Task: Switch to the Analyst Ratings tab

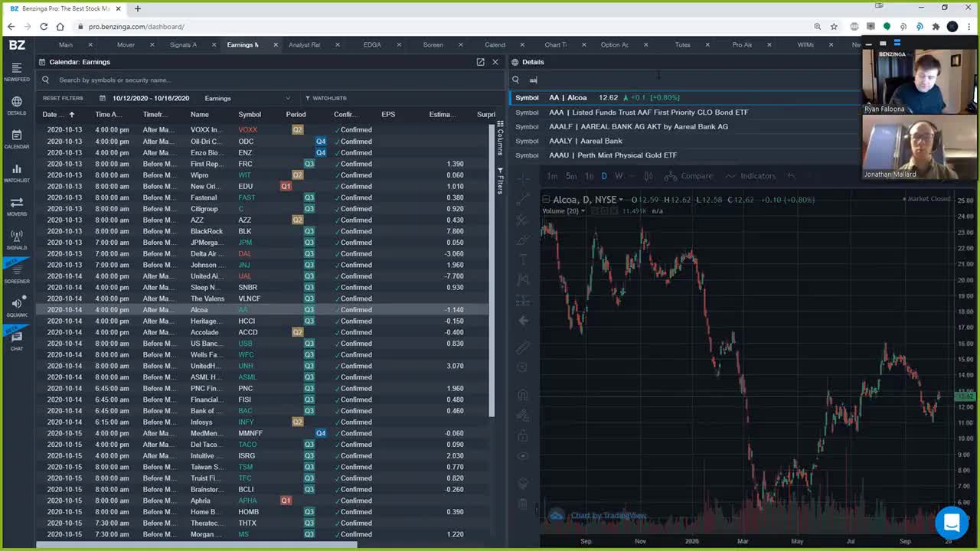Action: (305, 45)
